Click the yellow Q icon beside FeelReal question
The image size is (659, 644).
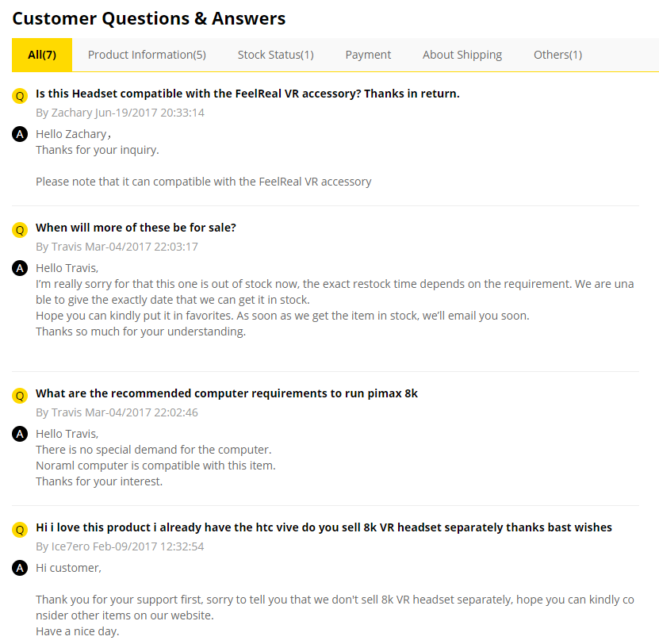coord(20,96)
